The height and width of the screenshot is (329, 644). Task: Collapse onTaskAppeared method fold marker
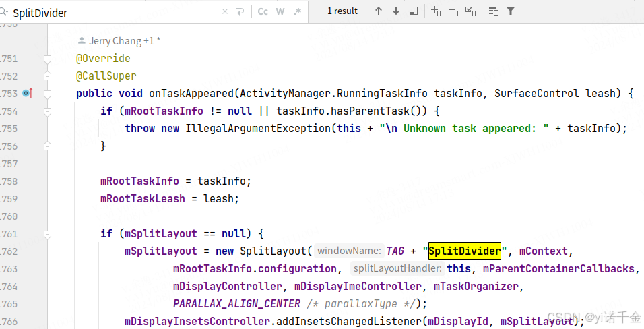pyautogui.click(x=47, y=94)
